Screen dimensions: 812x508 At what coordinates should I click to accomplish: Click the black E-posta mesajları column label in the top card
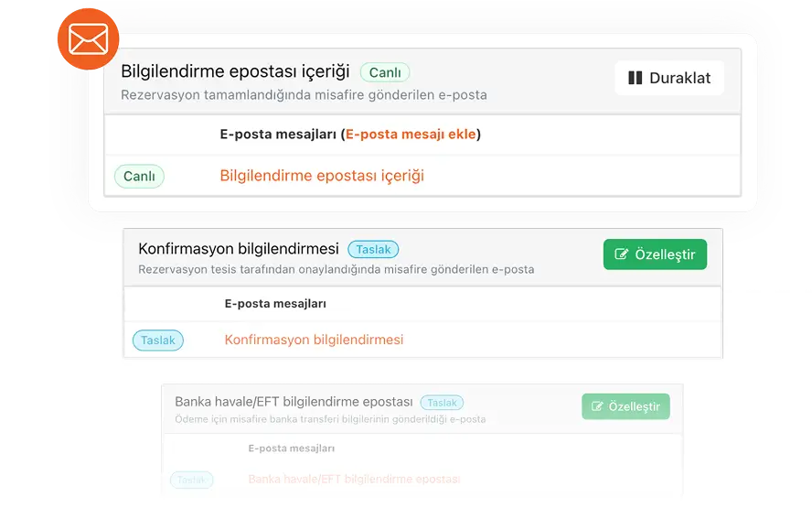278,135
